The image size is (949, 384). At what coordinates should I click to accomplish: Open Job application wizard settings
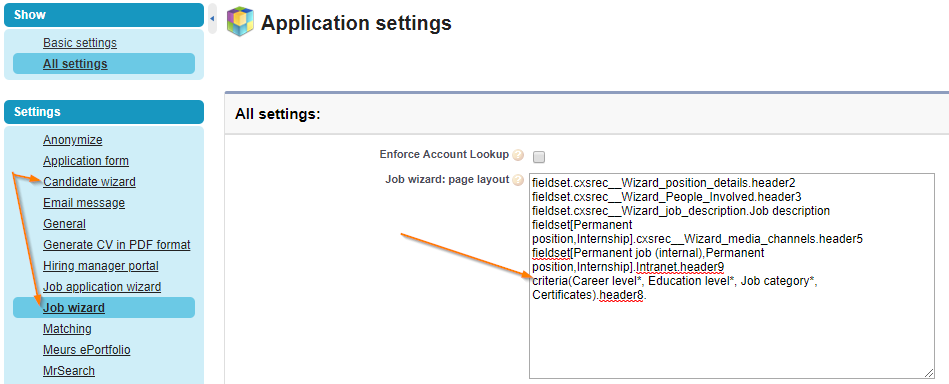click(x=102, y=287)
